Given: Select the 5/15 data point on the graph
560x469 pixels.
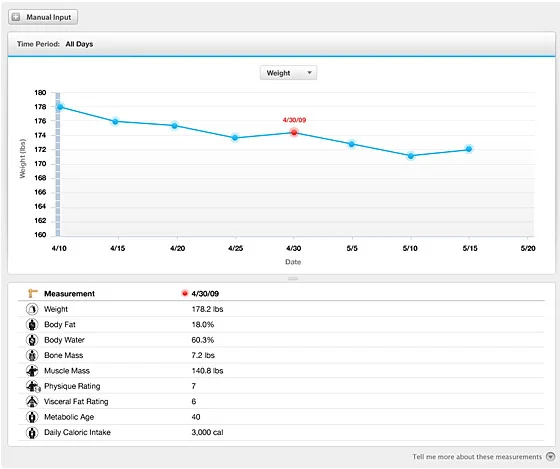Looking at the screenshot, I should 469,149.
